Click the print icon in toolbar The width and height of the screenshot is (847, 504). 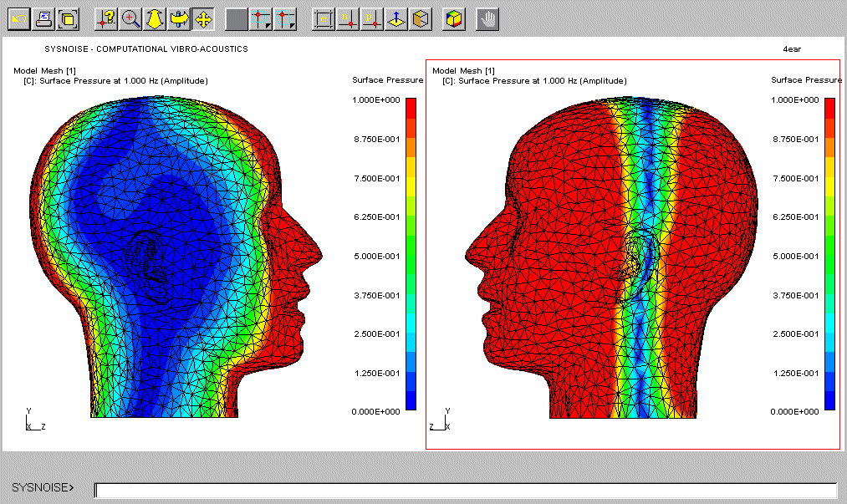(44, 18)
